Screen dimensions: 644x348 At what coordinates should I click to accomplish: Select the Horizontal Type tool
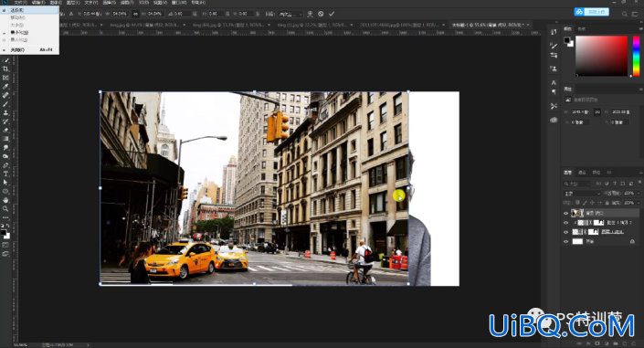[5, 174]
